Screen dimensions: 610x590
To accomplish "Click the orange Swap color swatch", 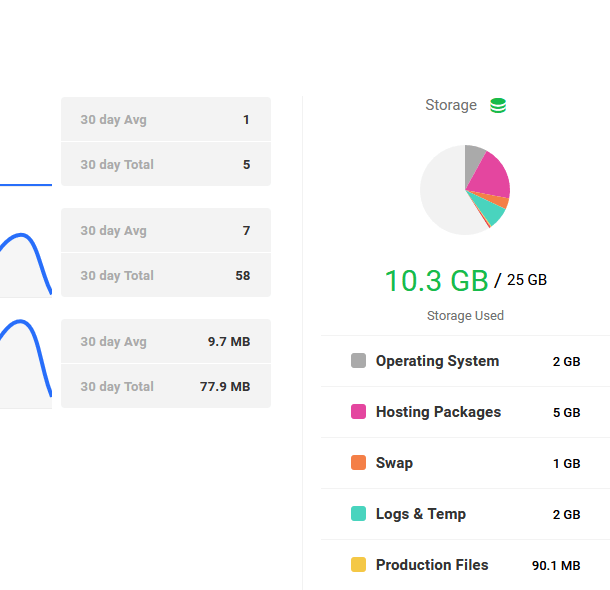I will [x=358, y=462].
